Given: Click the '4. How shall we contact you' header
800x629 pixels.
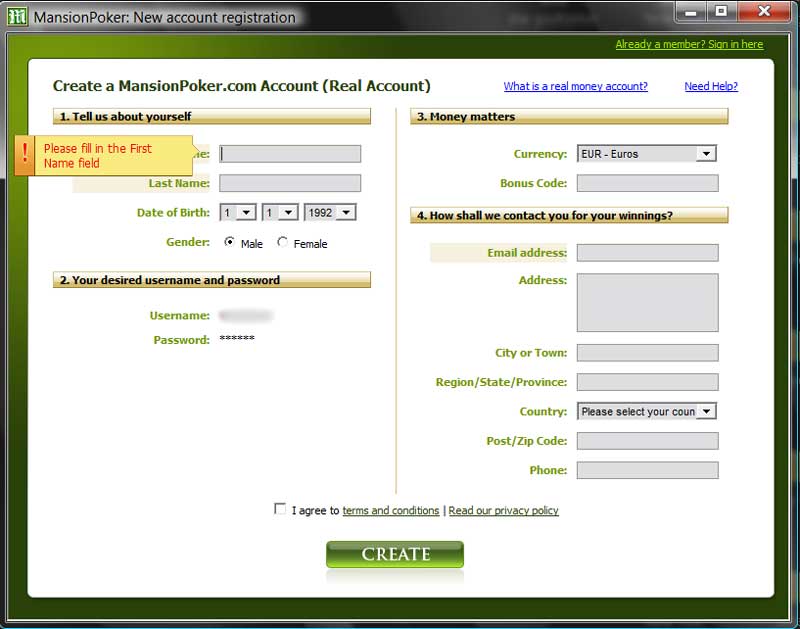Looking at the screenshot, I should (x=569, y=215).
